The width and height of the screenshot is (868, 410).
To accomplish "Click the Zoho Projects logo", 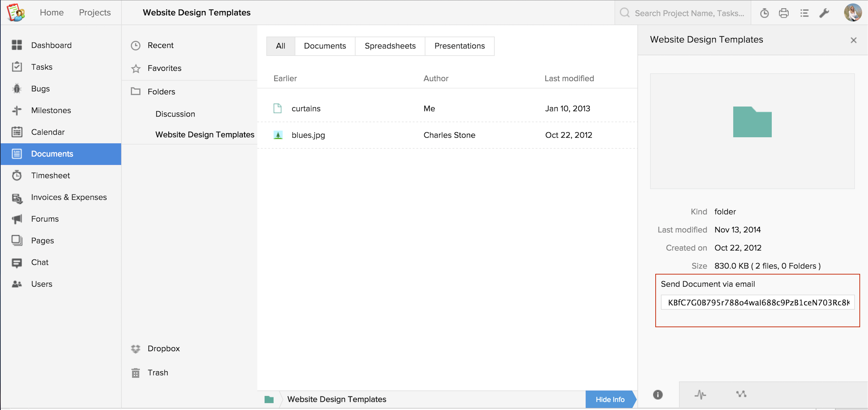I will [x=16, y=13].
